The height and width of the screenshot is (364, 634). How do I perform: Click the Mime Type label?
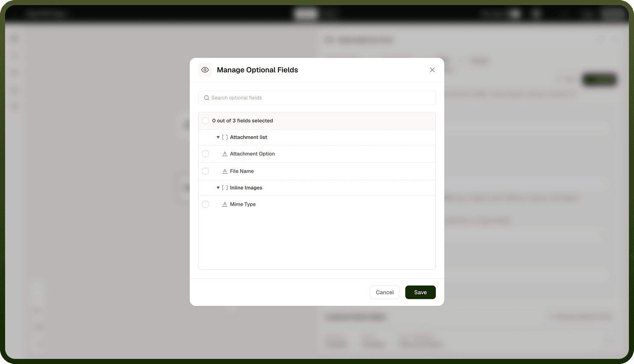point(243,204)
